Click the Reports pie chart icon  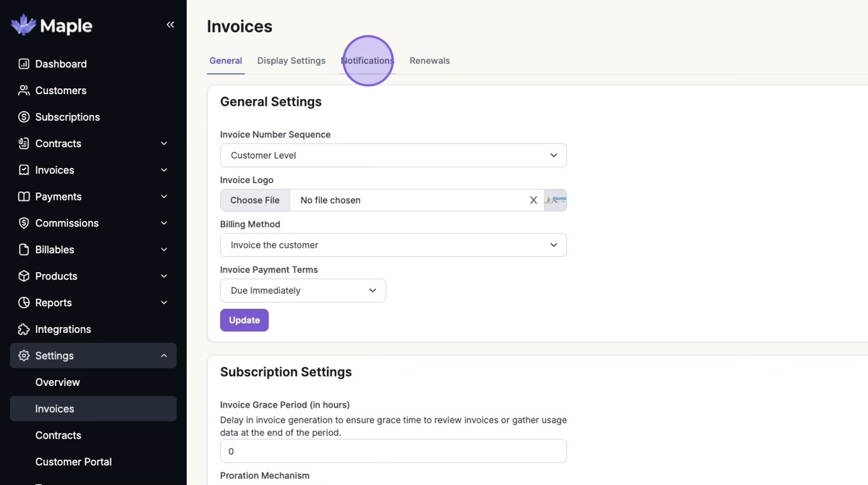point(24,303)
